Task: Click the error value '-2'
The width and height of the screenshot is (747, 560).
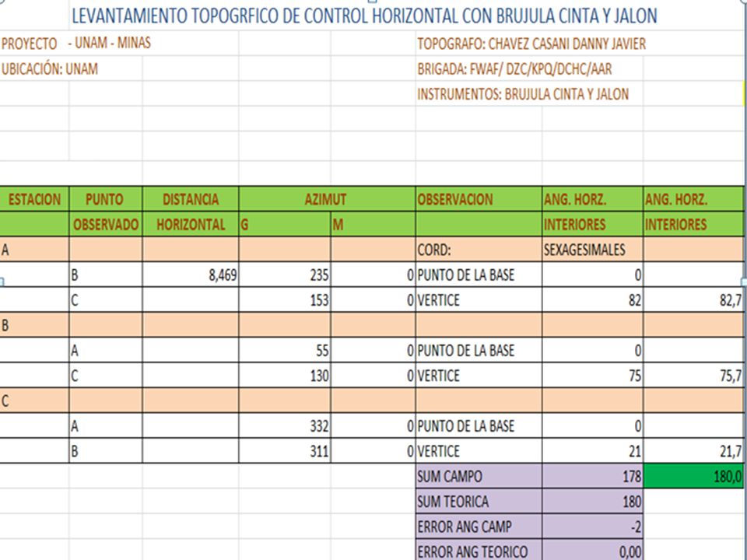Action: click(593, 527)
